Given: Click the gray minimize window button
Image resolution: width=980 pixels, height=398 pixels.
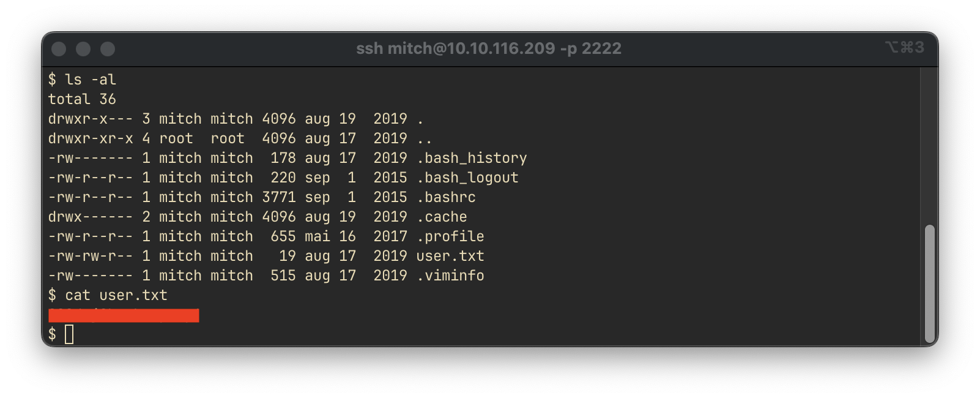Looking at the screenshot, I should click(83, 49).
